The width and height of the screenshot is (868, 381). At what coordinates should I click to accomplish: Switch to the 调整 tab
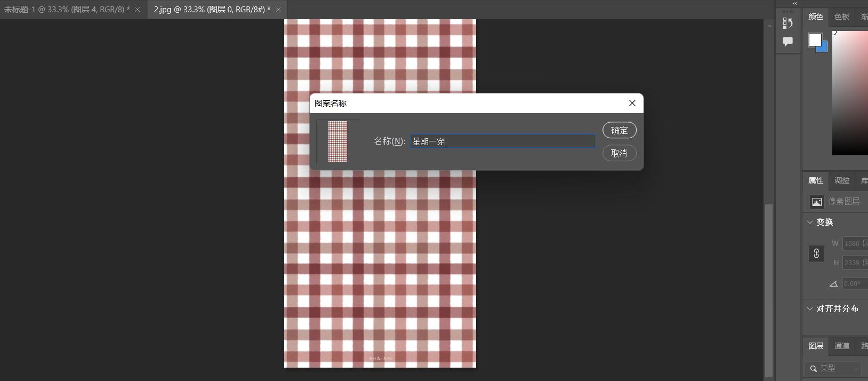pyautogui.click(x=842, y=180)
